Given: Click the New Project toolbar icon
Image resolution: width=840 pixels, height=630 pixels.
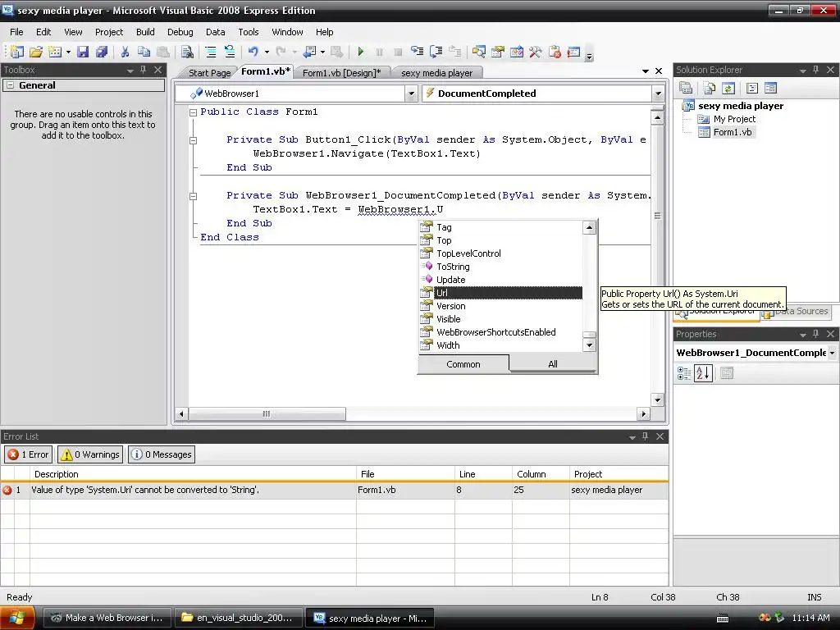Looking at the screenshot, I should pos(16,52).
